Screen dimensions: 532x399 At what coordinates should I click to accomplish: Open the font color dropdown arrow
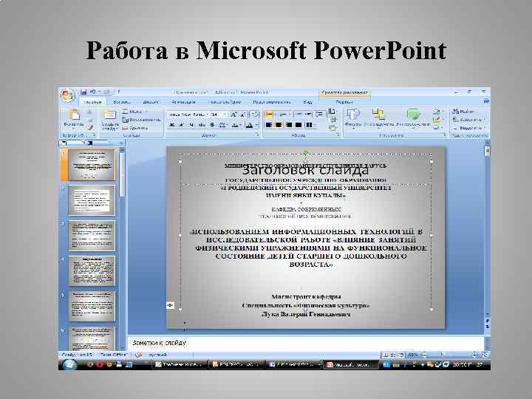(x=256, y=125)
